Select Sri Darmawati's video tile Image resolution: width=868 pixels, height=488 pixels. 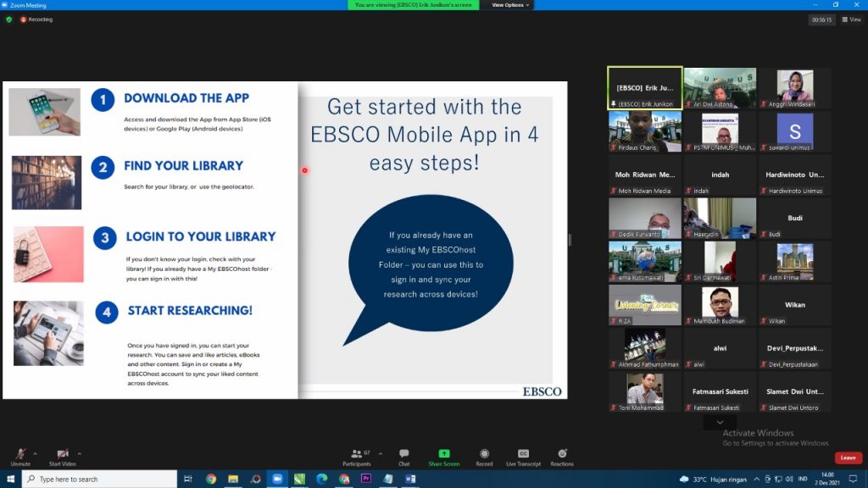point(720,261)
